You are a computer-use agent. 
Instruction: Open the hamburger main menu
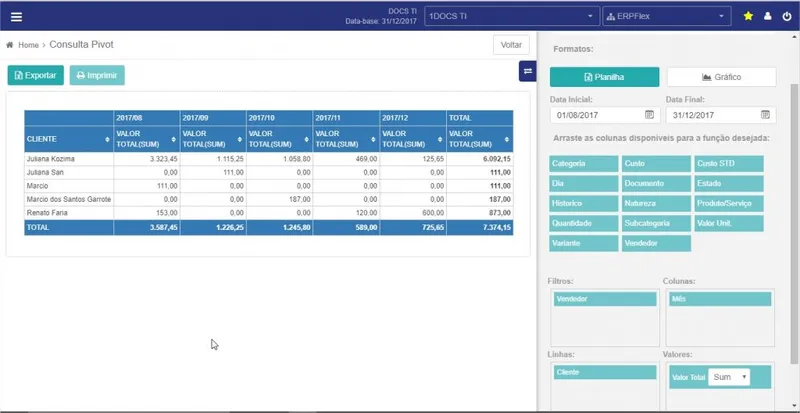(x=16, y=17)
